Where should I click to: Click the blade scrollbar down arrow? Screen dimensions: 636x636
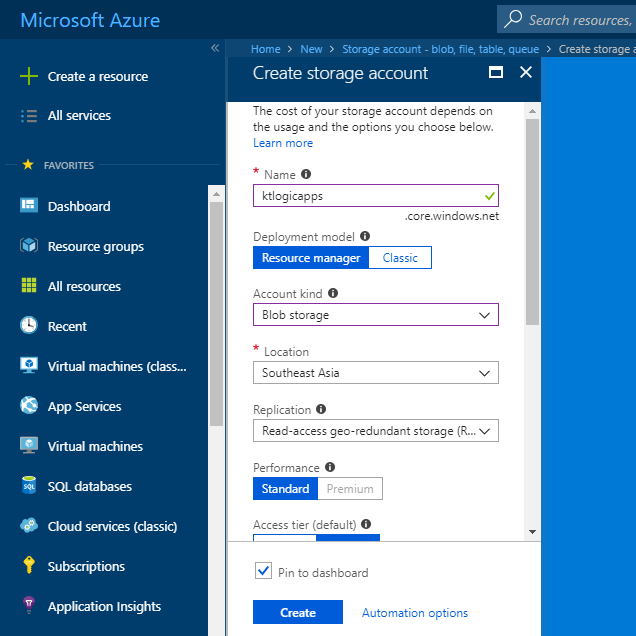[x=532, y=531]
